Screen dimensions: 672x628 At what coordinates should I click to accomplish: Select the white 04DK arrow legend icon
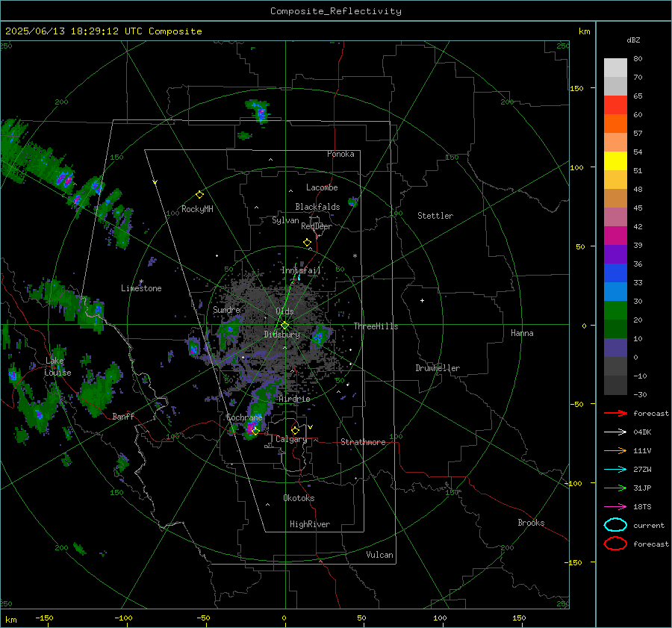(x=615, y=432)
